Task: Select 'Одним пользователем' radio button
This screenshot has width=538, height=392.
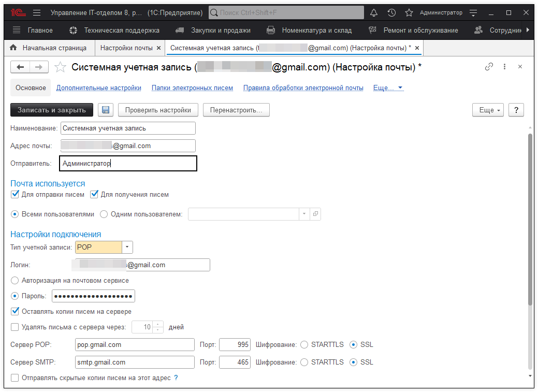Action: pos(104,214)
